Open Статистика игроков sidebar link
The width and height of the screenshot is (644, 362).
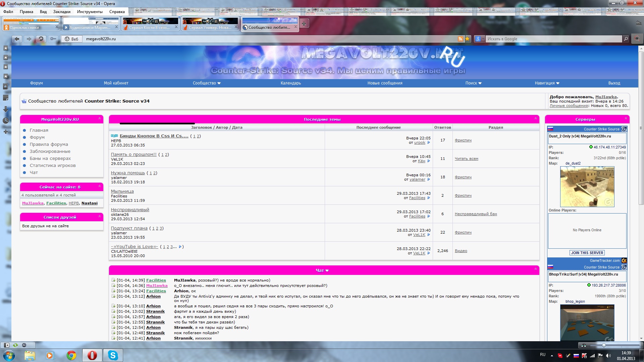tap(53, 166)
